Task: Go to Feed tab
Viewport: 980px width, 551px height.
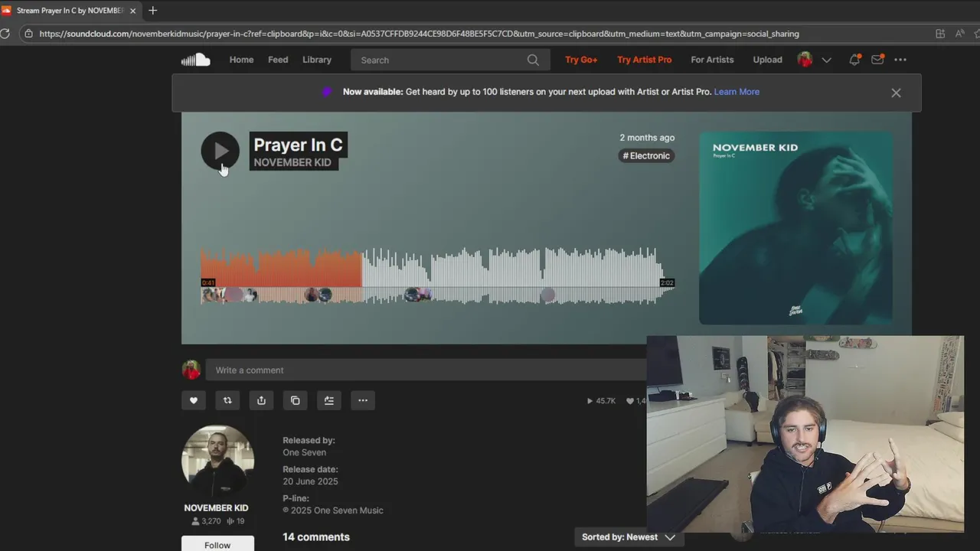Action: [x=278, y=60]
